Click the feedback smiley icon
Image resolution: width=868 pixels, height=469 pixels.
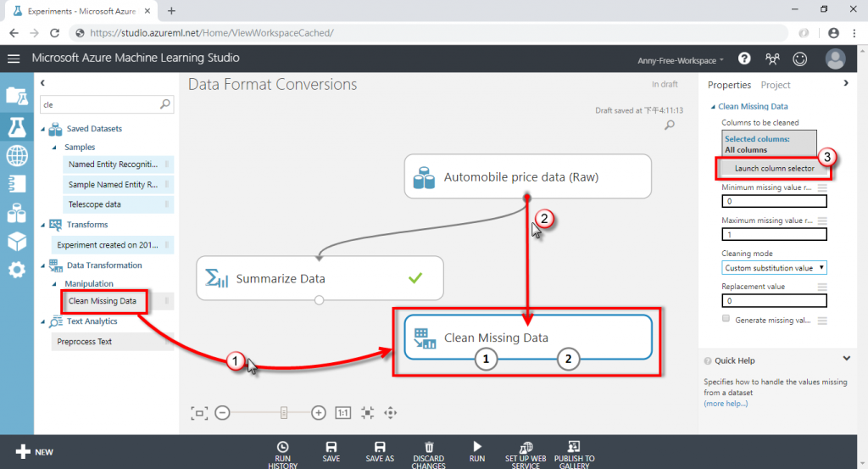coord(800,59)
